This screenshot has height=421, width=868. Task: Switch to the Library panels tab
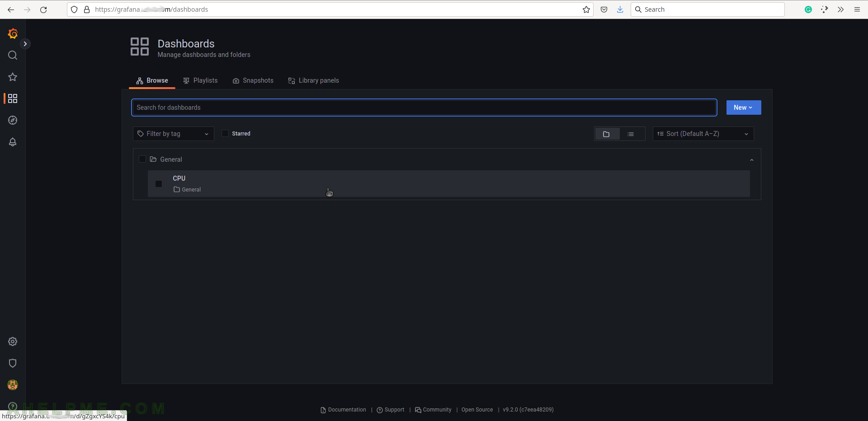coord(314,80)
